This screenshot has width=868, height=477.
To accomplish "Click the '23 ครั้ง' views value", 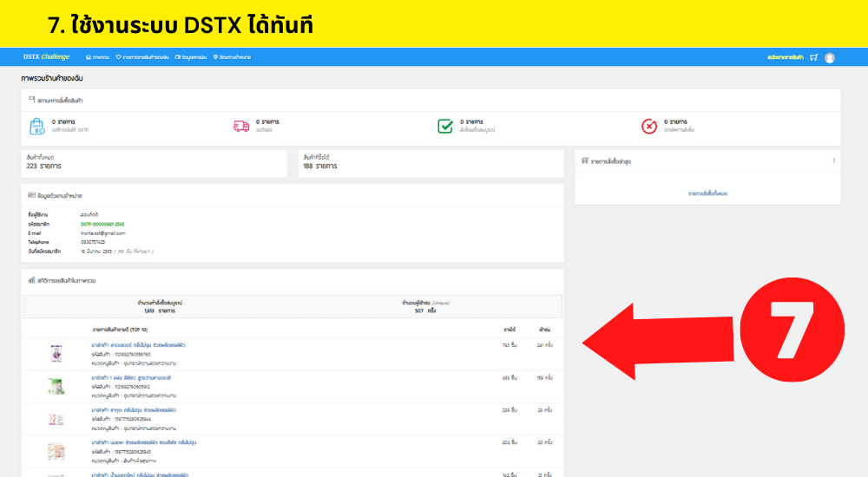I will coord(545,410).
